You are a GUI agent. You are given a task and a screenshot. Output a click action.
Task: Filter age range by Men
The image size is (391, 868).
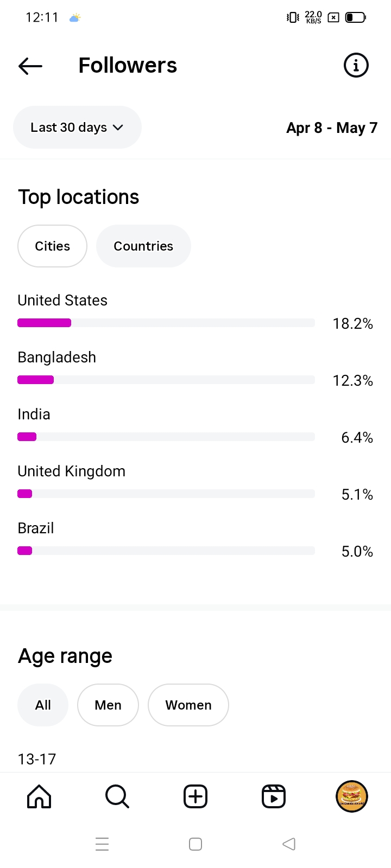tap(108, 705)
